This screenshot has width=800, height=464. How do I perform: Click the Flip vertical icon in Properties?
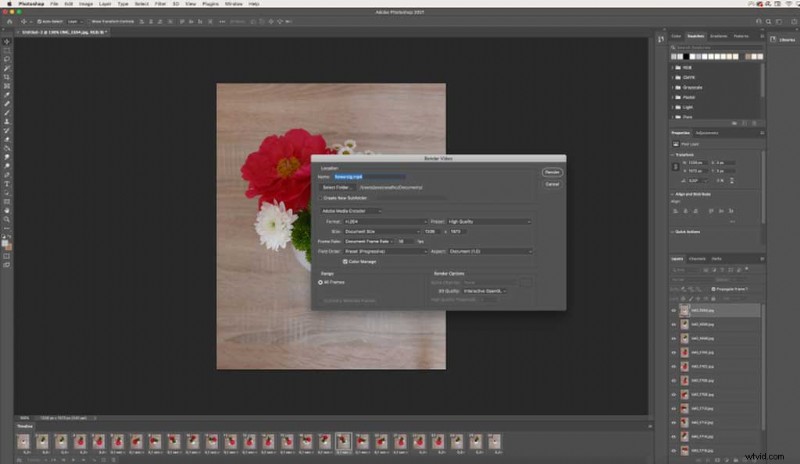click(x=732, y=181)
